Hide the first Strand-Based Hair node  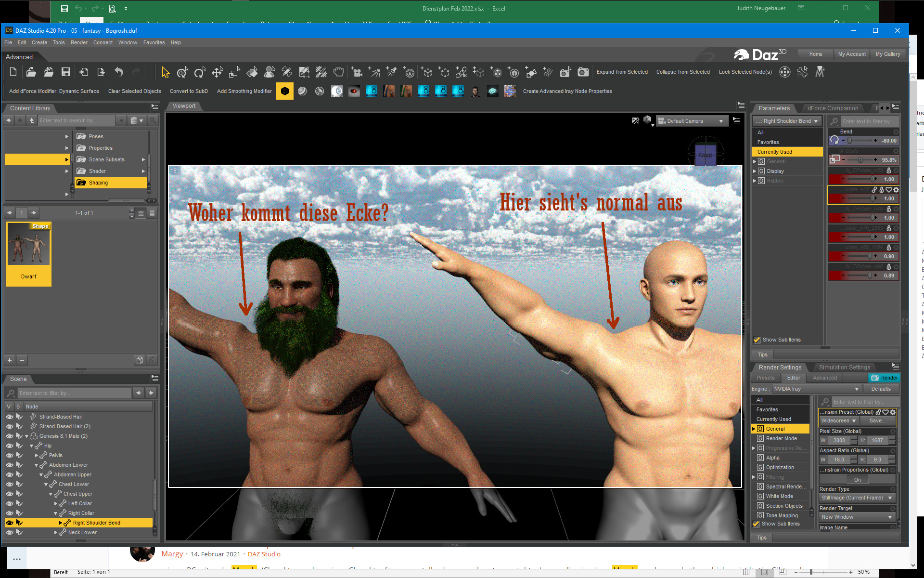(x=10, y=417)
